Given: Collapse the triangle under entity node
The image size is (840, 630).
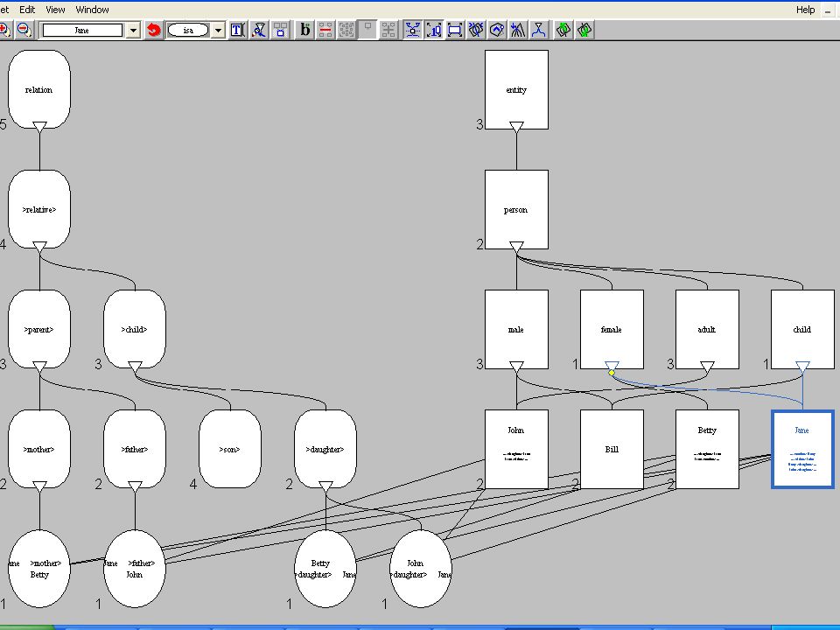Looking at the screenshot, I should pos(516,126).
